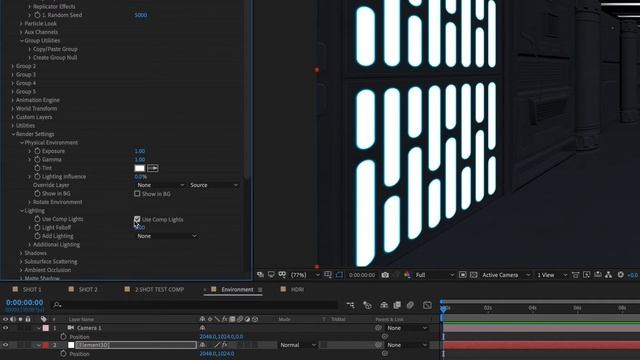Toggle Draft 3D in the timeline
640x360 pixels.
pos(367,305)
